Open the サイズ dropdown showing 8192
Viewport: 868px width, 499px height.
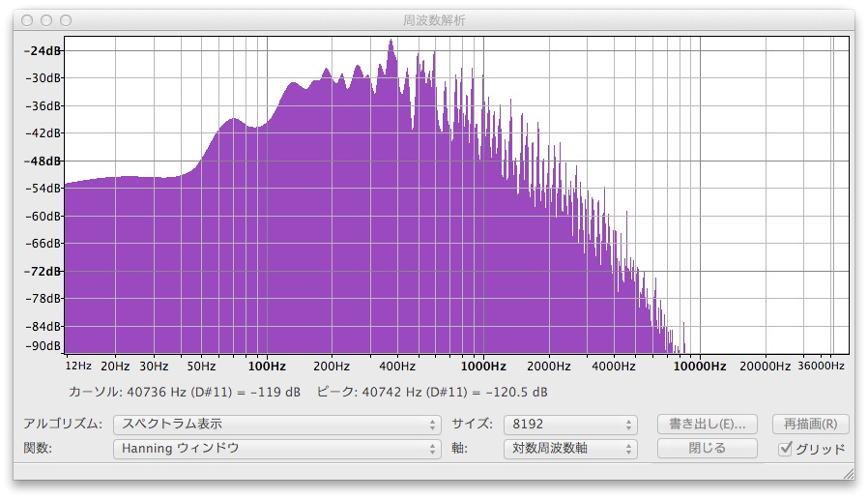(570, 425)
